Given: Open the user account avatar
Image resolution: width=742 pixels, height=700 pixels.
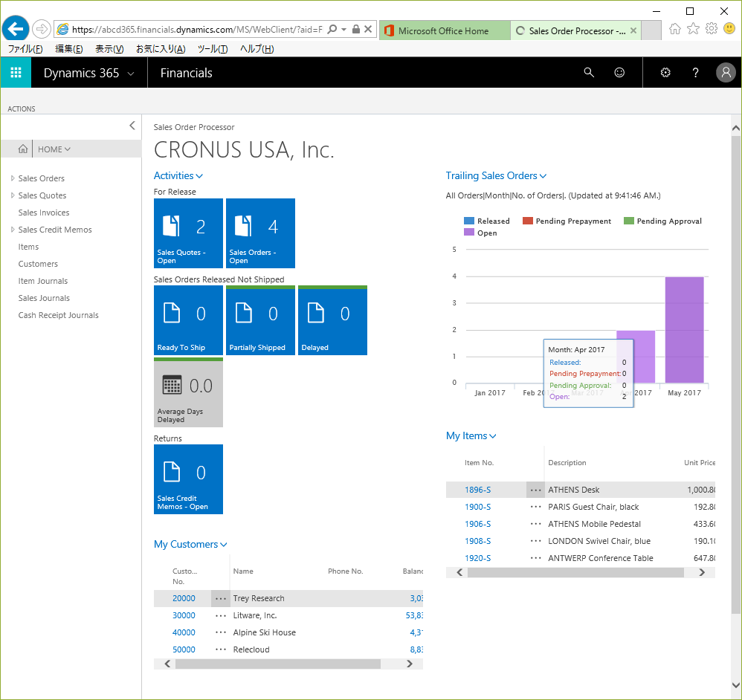Looking at the screenshot, I should [x=726, y=72].
